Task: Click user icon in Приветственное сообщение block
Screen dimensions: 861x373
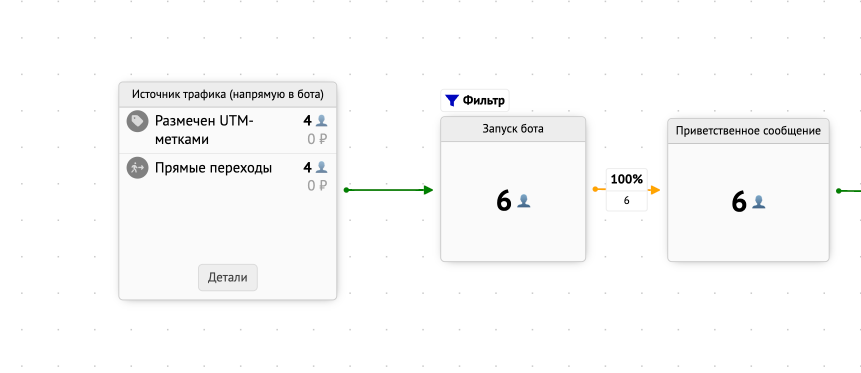Action: 758,202
